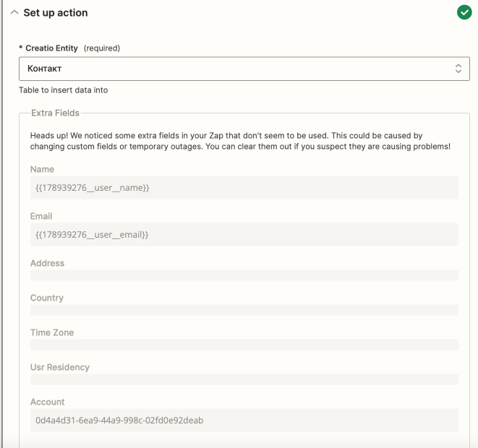The height and width of the screenshot is (448, 478).
Task: Focus the empty Time Zone field
Action: pos(244,345)
